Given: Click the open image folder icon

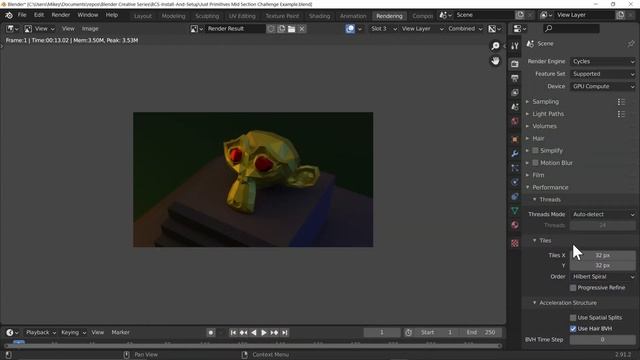Looking at the screenshot, I should pos(291,29).
